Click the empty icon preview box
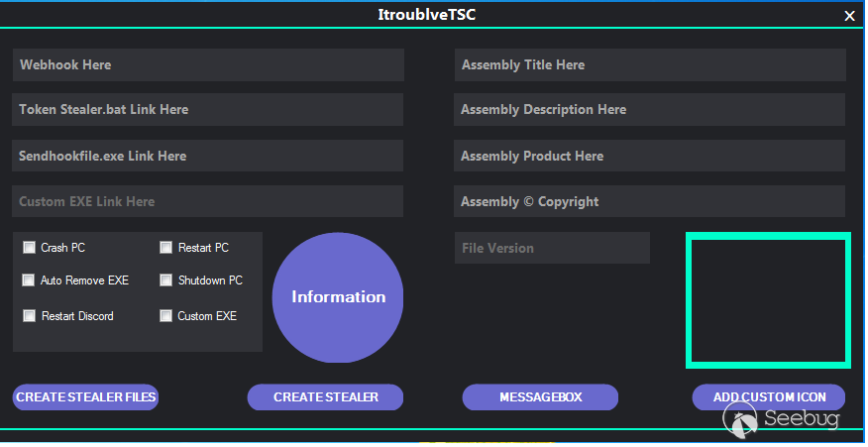The height and width of the screenshot is (447, 868). pyautogui.click(x=768, y=300)
